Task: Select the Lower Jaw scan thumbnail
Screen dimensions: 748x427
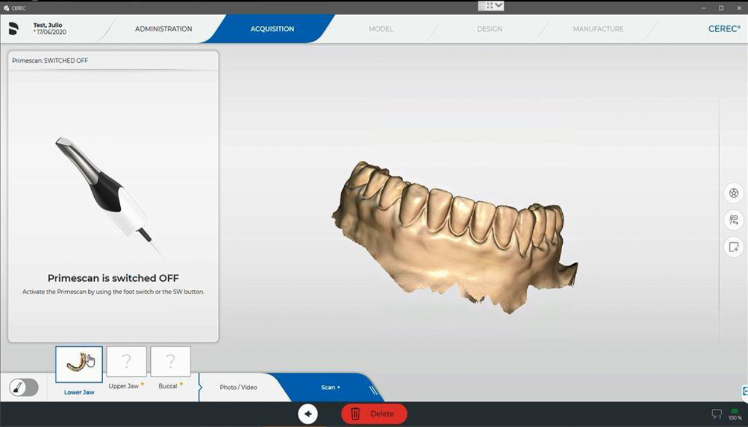Action: (x=79, y=365)
